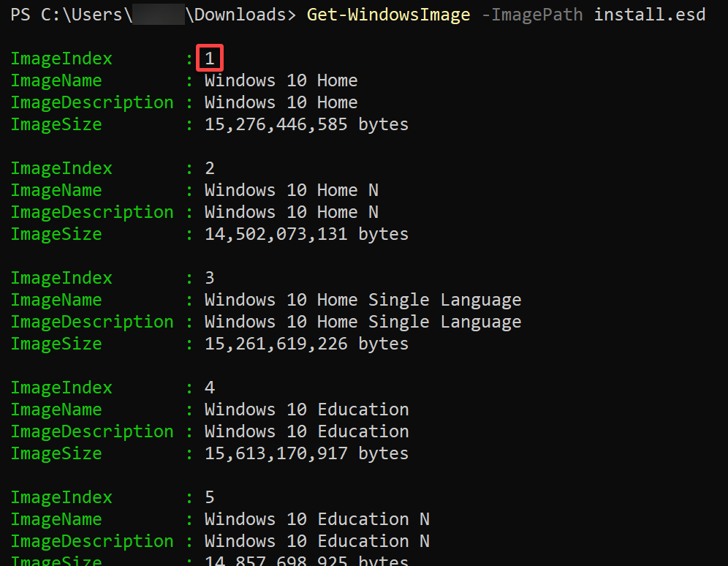Click the "install.esd" file name argument

pos(650,15)
